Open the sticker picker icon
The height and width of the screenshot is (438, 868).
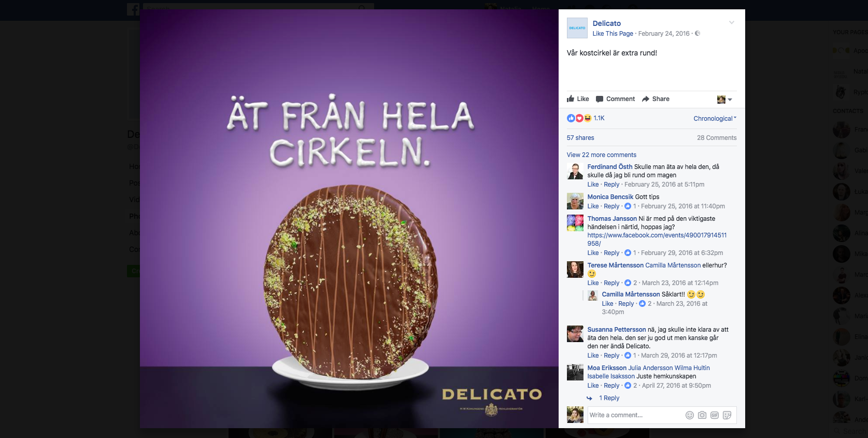[x=727, y=415]
